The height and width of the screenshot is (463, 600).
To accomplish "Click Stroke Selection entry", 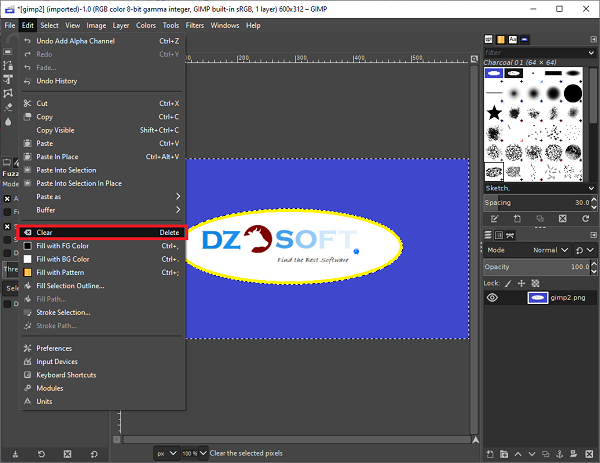I will click(102, 312).
